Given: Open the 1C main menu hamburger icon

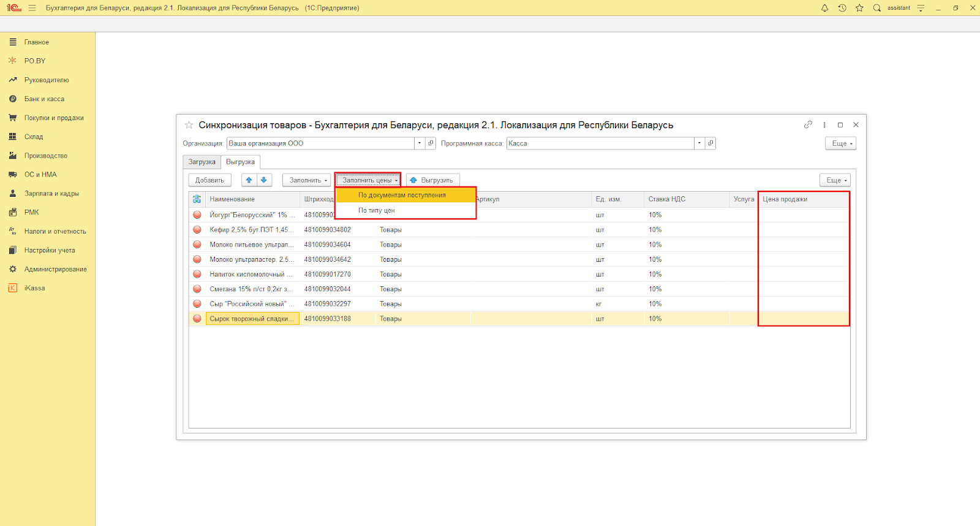Looking at the screenshot, I should coord(32,8).
